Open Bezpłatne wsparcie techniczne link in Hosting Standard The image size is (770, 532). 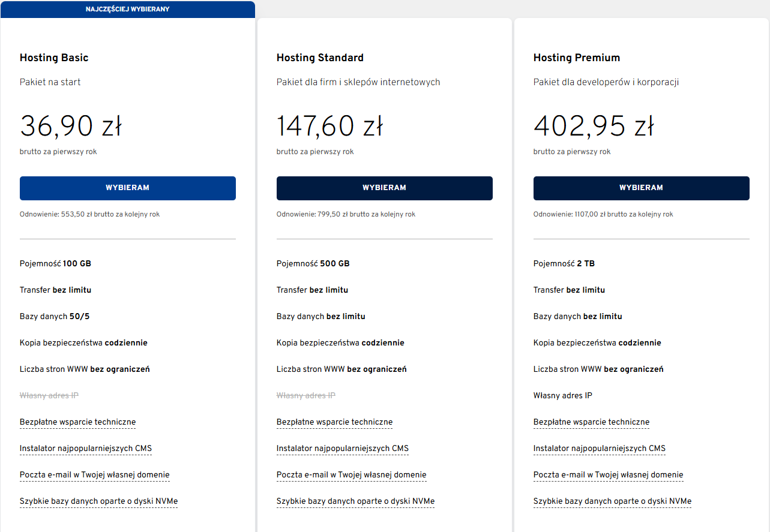(x=334, y=422)
